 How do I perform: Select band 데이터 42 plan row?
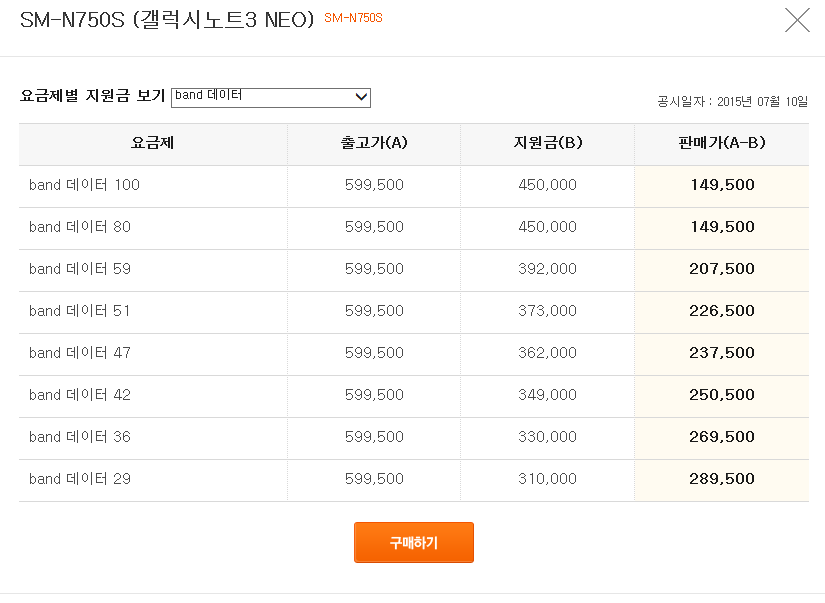[414, 395]
